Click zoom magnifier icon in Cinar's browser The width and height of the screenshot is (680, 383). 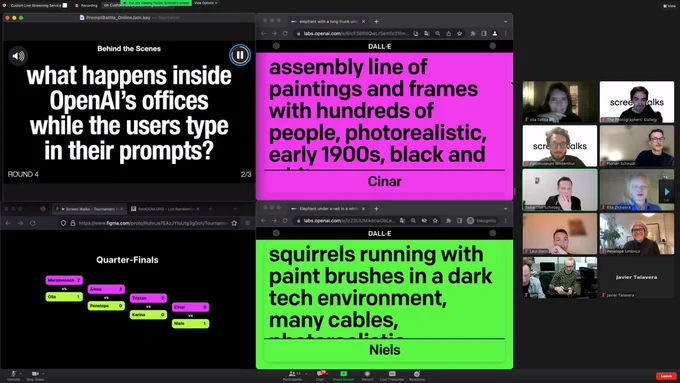[x=438, y=33]
